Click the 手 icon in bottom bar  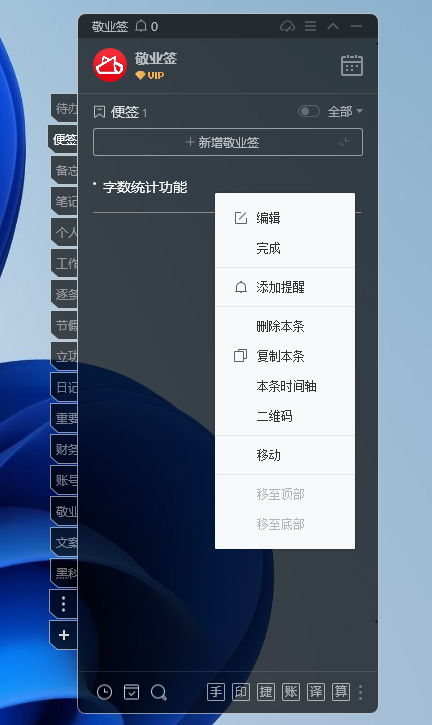pyautogui.click(x=216, y=692)
